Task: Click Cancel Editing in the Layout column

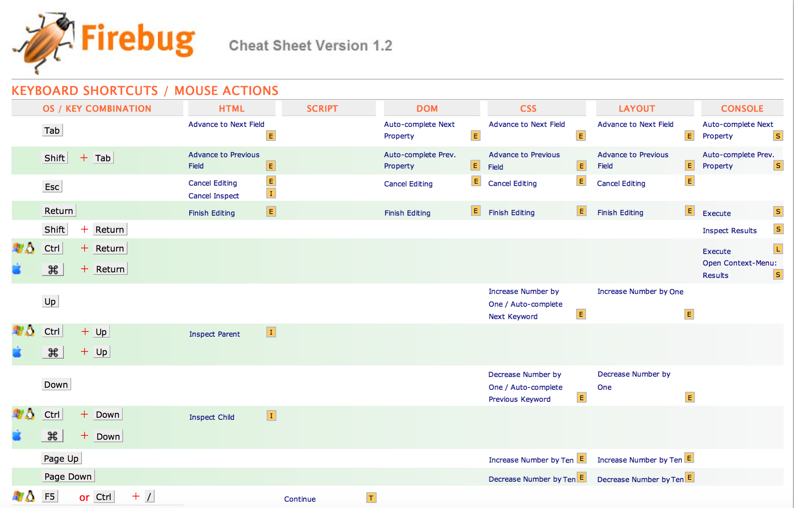Action: (621, 183)
